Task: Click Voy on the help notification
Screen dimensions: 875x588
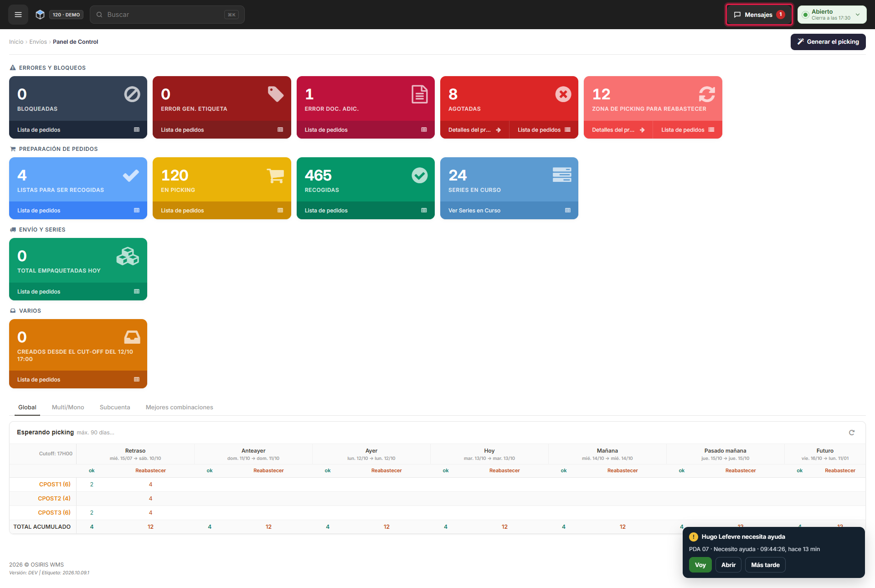Action: point(700,565)
